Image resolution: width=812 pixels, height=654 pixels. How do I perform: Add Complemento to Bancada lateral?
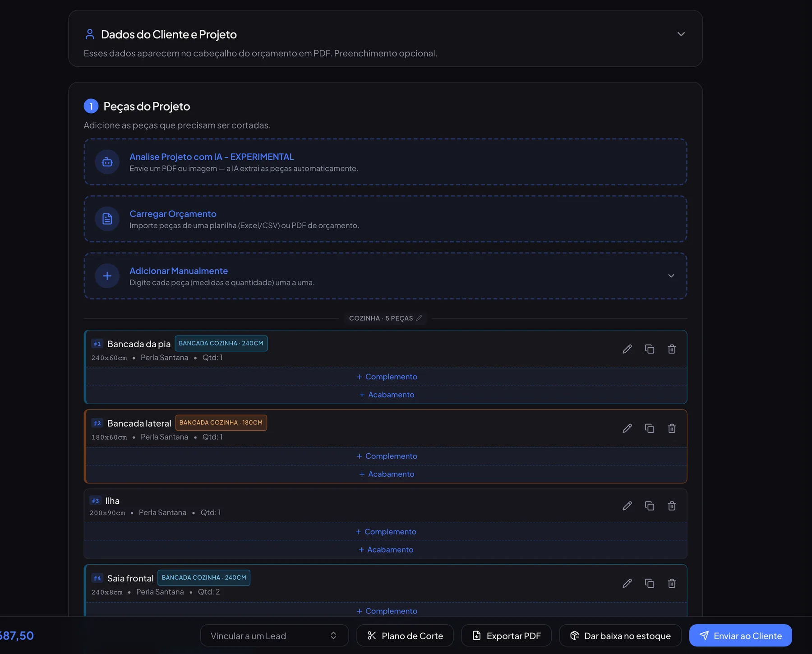tap(387, 456)
